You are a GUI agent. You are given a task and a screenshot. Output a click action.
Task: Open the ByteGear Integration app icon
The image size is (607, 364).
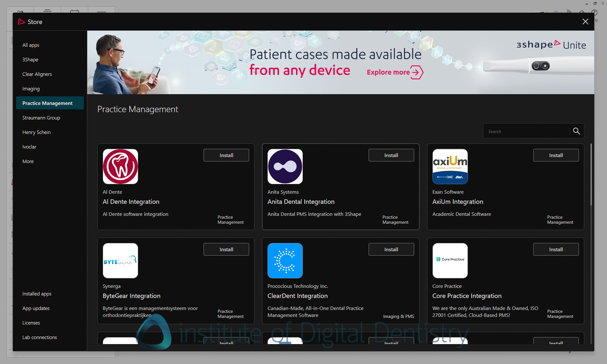[x=120, y=261]
